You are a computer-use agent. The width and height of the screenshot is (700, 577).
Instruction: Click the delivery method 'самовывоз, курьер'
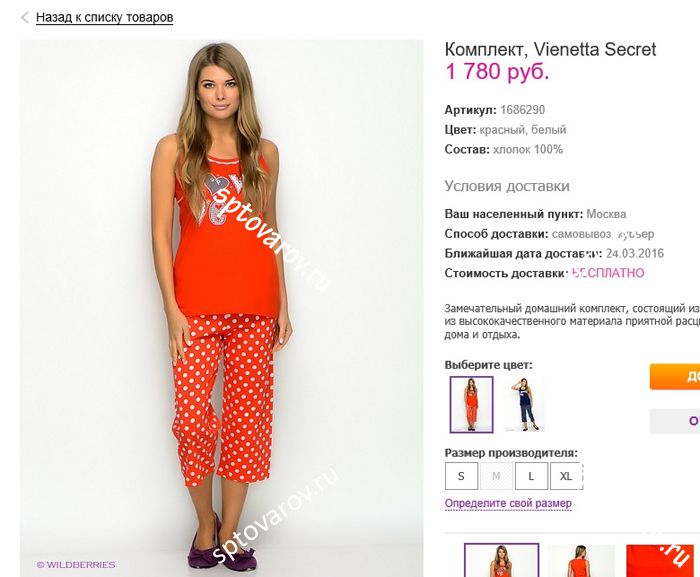coord(603,234)
